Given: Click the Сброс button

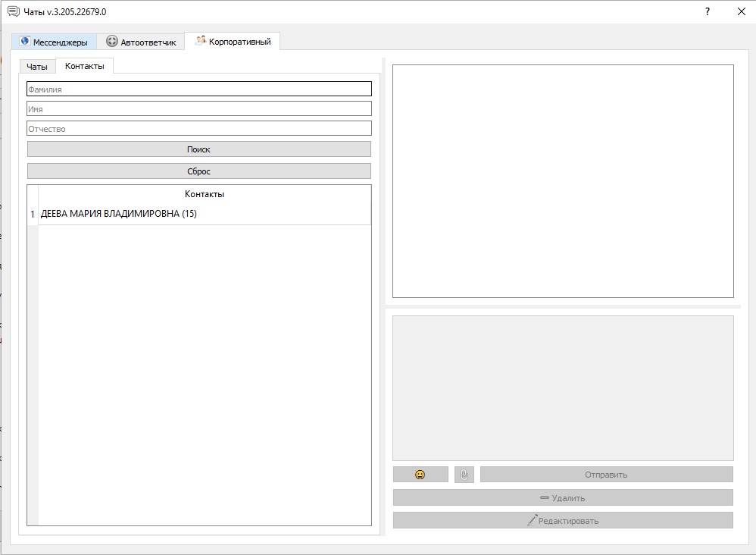Looking at the screenshot, I should [199, 171].
